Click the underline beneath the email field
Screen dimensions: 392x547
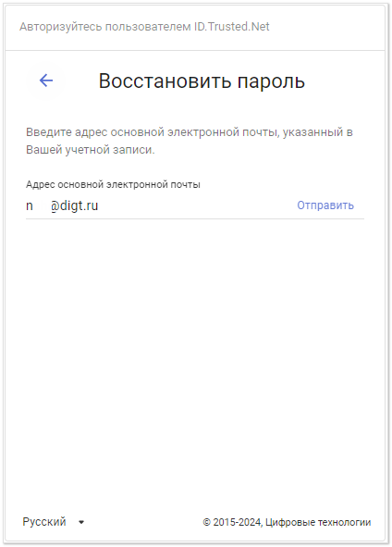pyautogui.click(x=195, y=219)
